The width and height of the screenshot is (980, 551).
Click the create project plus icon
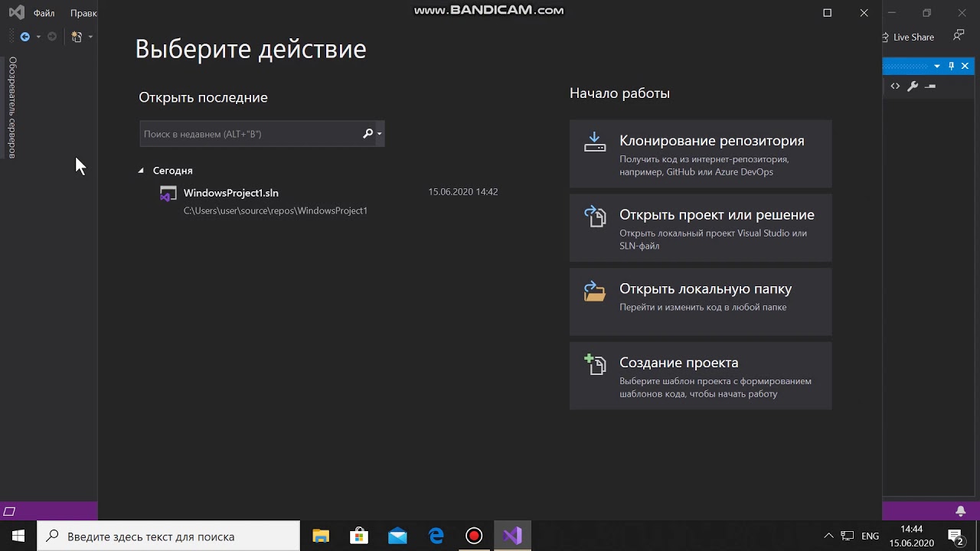[595, 364]
